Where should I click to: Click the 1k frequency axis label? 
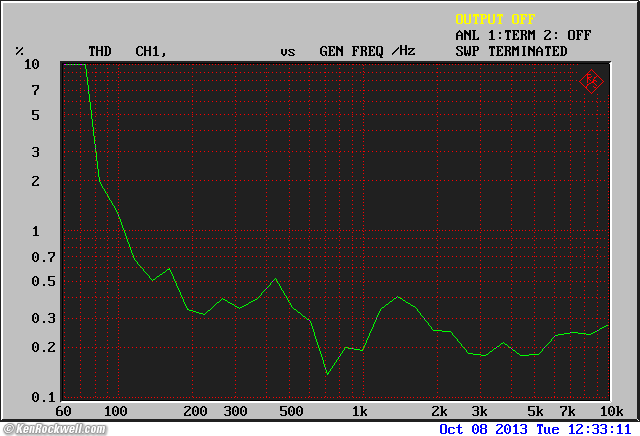(x=358, y=411)
